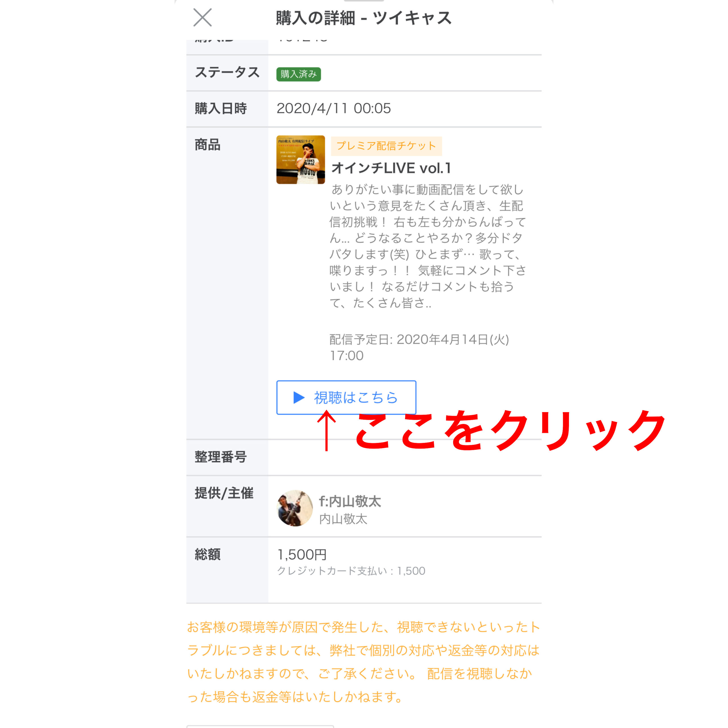Viewport: 728px width, 728px height.
Task: Click the 視聴はこちら watch button
Action: tap(346, 398)
